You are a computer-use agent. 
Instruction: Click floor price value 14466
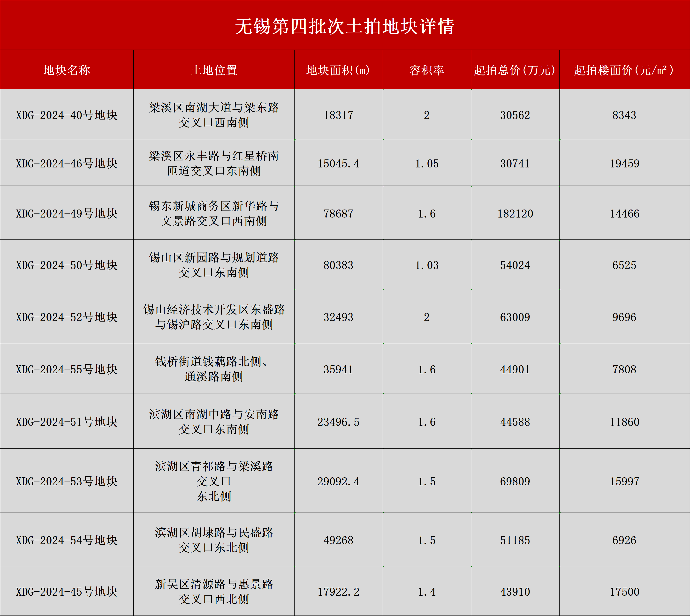[625, 214]
